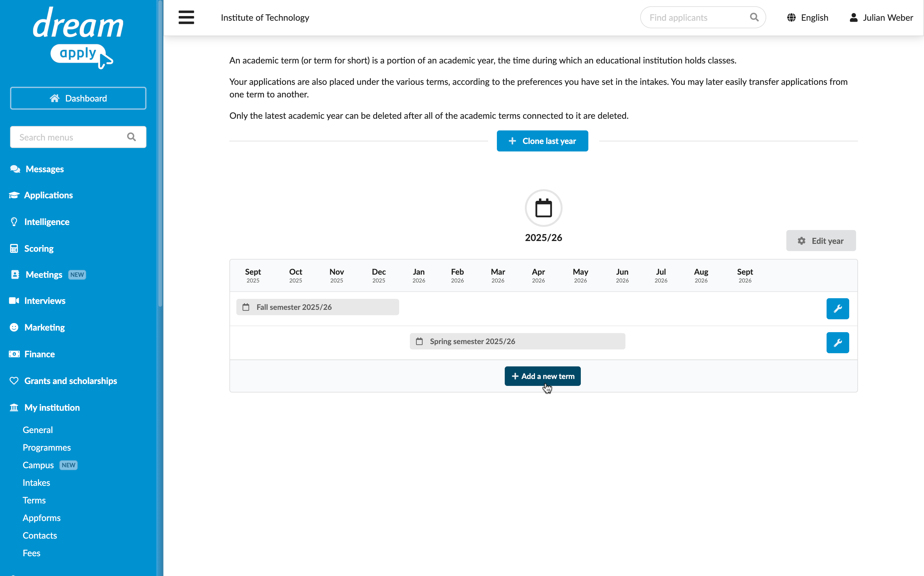Screen dimensions: 924x576
Task: Toggle the hamburger sidebar menu
Action: pos(186,18)
